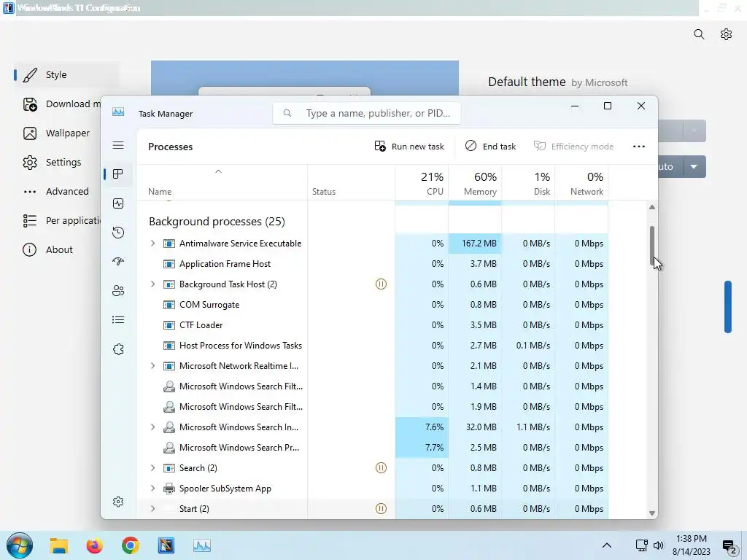Expand Background Task Host (2) process
Screen dimensions: 747x560
(152, 284)
